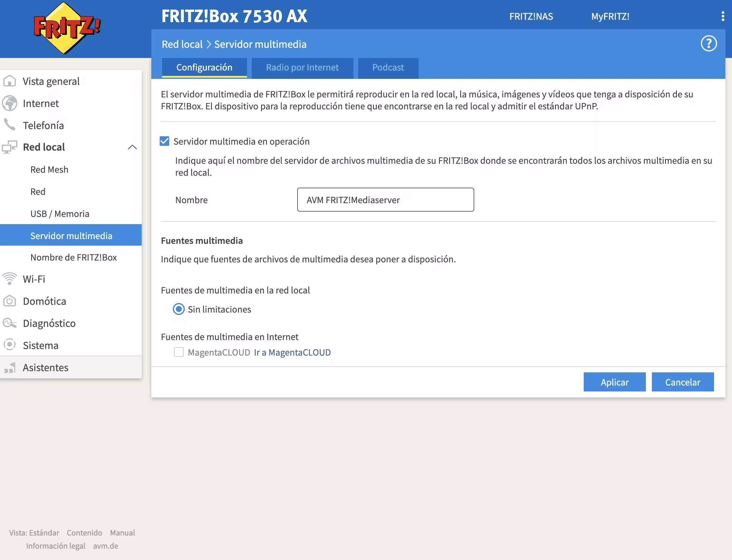
Task: Go to Red submenu item
Action: tap(71, 191)
